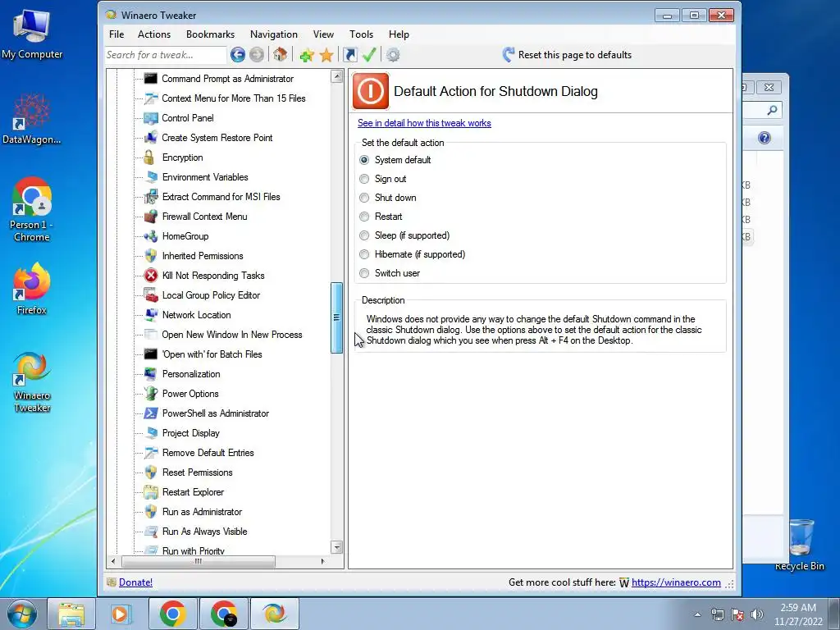Select Remove Default Entries tree item

click(x=208, y=453)
